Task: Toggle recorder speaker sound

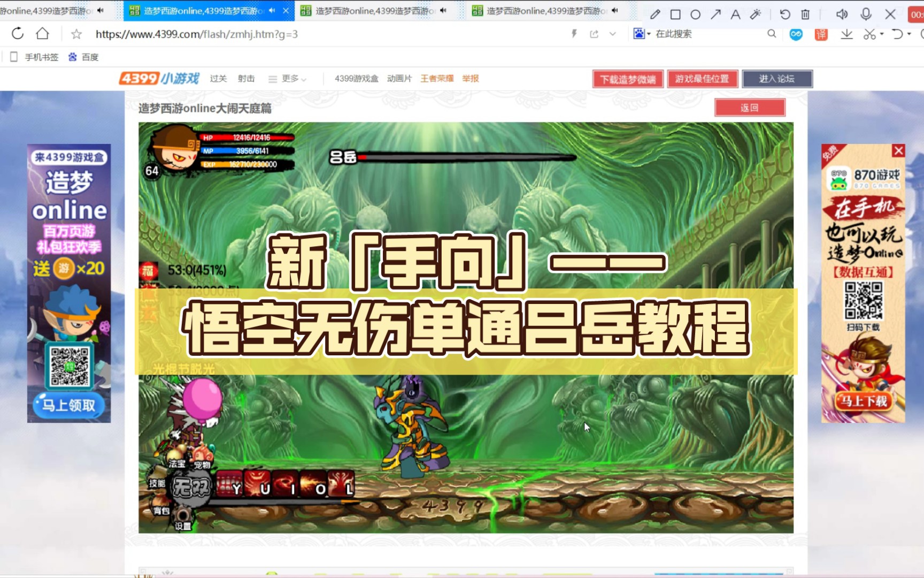Action: coord(842,14)
